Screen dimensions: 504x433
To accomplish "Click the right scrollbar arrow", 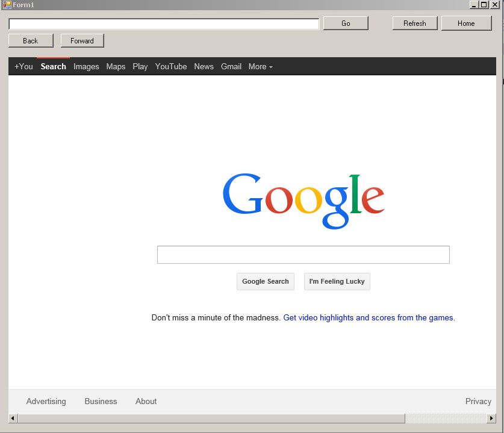I will tap(491, 418).
